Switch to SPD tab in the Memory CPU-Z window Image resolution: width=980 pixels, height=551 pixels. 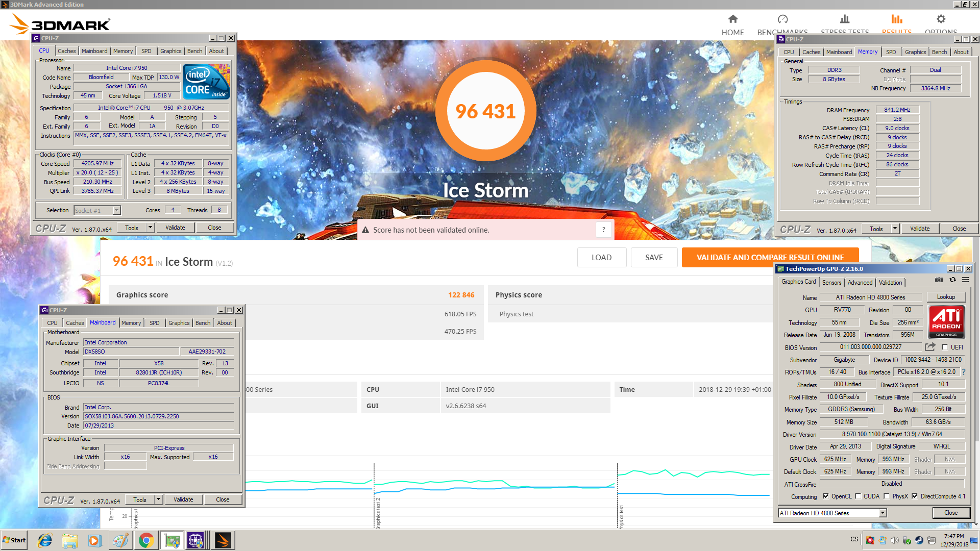click(891, 52)
